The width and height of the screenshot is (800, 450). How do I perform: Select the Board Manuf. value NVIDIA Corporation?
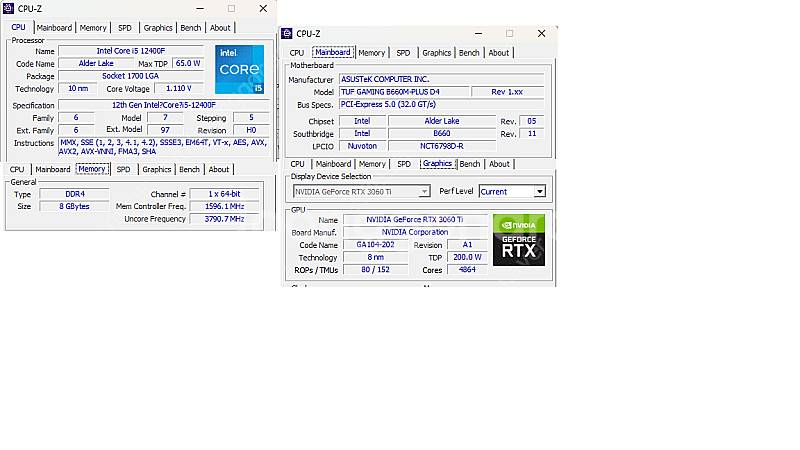click(x=415, y=232)
